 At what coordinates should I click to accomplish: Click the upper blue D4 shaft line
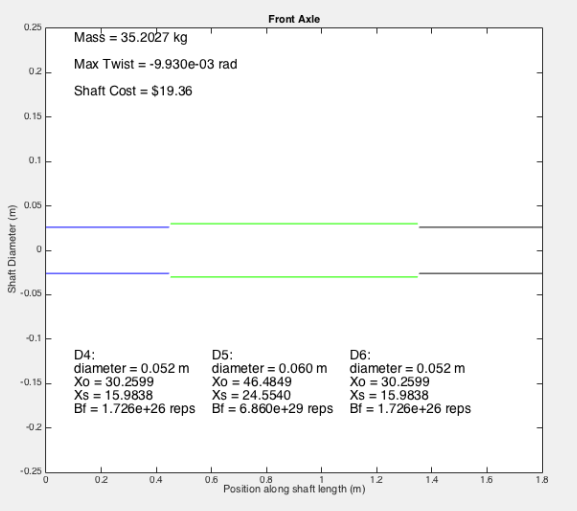107,227
